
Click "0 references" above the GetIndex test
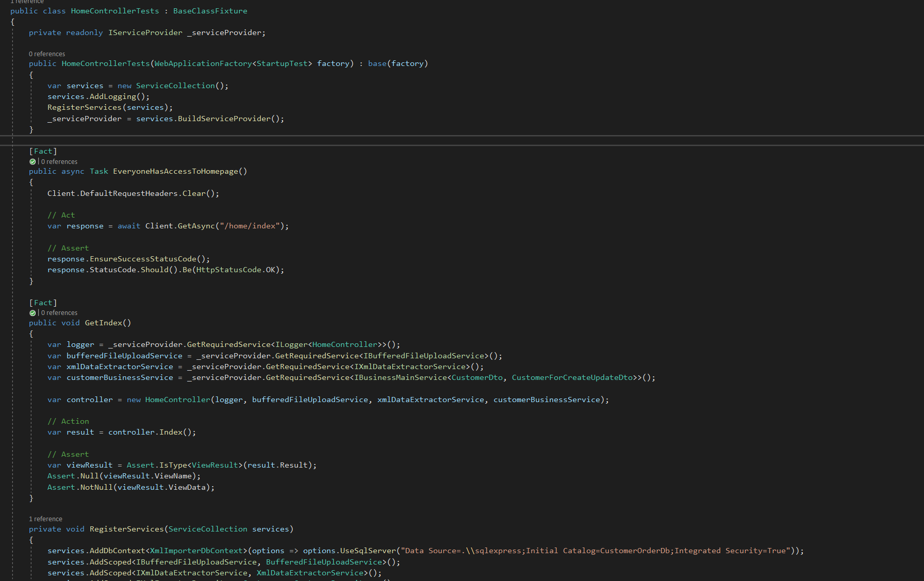[60, 312]
